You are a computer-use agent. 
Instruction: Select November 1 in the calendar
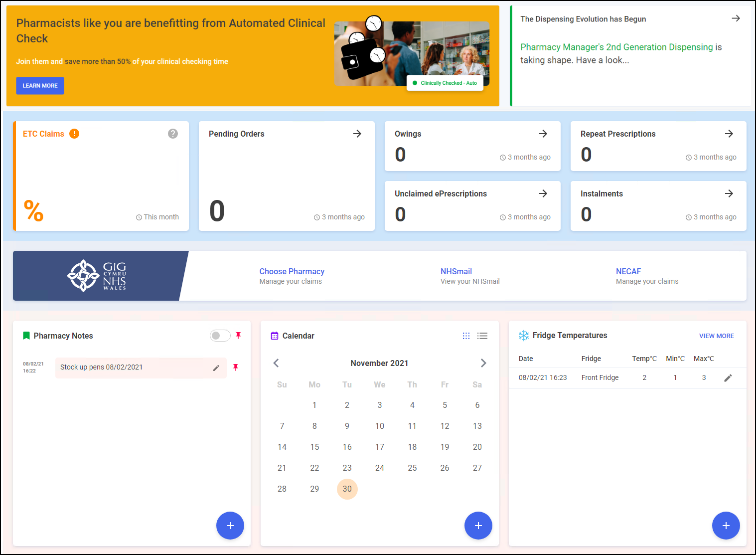[x=314, y=405]
